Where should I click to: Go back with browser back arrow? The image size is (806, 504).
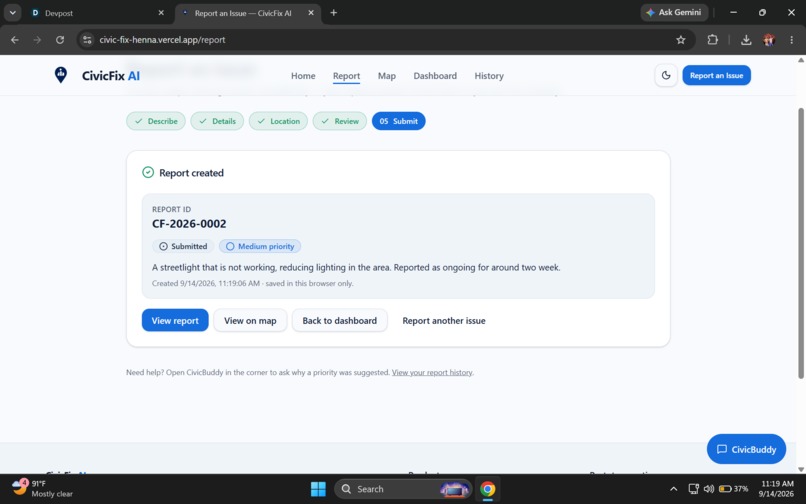(x=15, y=40)
